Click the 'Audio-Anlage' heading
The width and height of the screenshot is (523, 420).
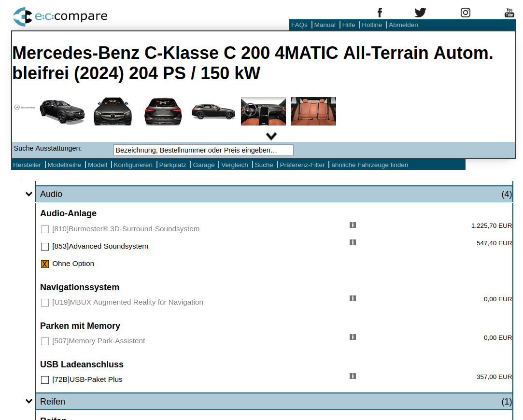pyautogui.click(x=69, y=213)
